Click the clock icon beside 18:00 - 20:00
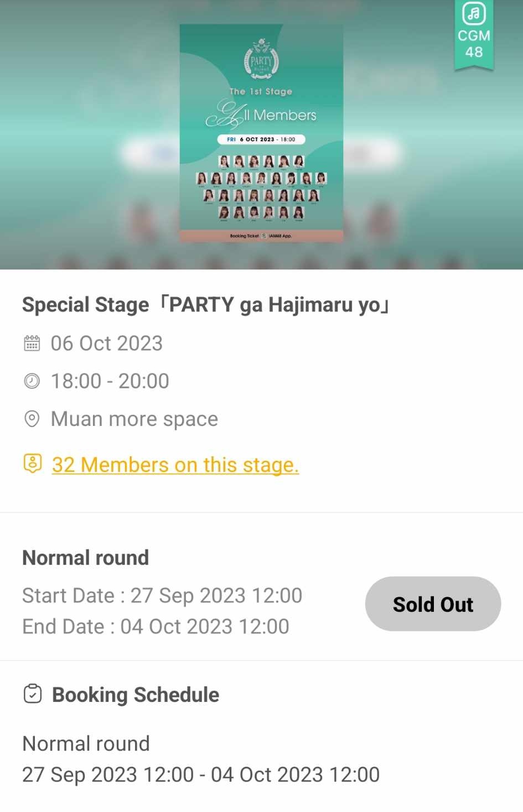523x812 pixels. [x=32, y=381]
